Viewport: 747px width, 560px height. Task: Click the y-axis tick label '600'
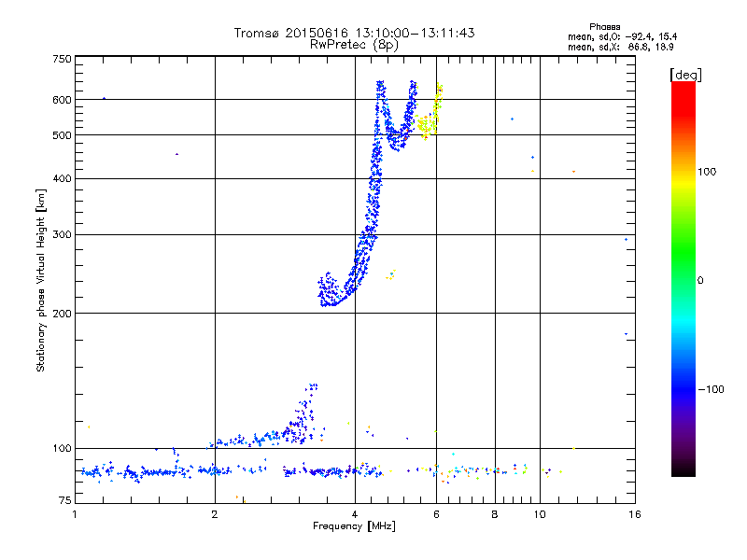tap(62, 100)
